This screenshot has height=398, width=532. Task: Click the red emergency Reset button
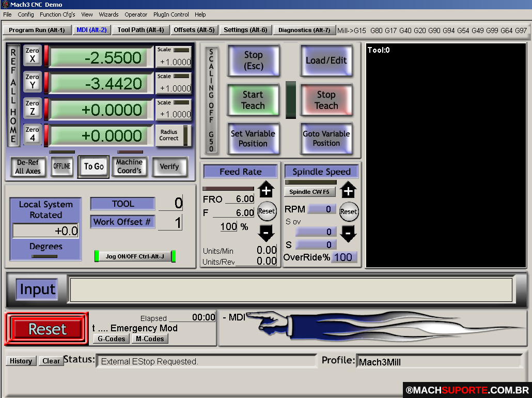click(47, 329)
